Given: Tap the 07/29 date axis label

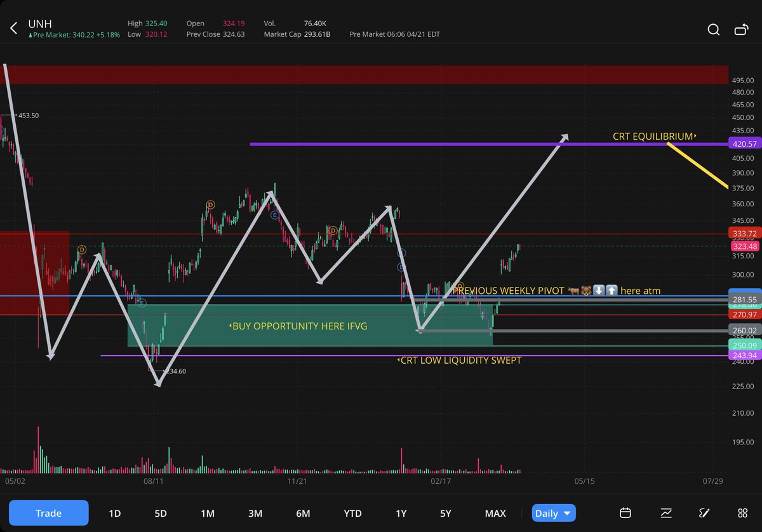Looking at the screenshot, I should click(x=713, y=482).
